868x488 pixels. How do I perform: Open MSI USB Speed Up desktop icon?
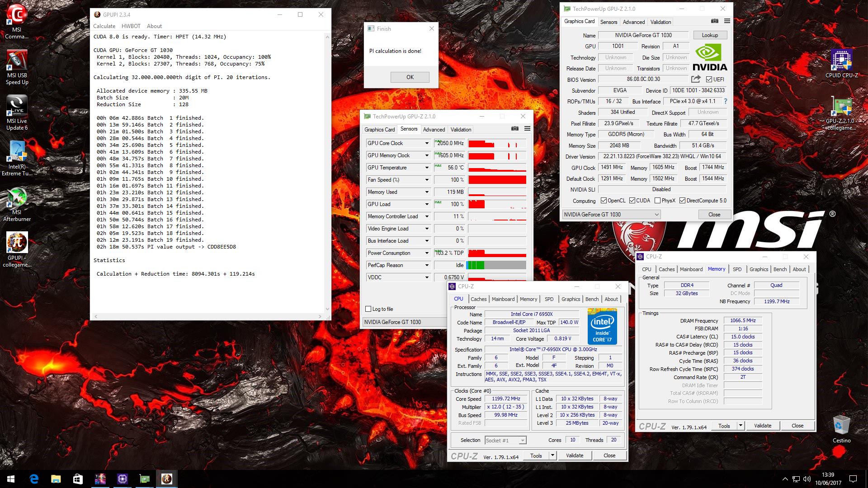click(x=17, y=67)
